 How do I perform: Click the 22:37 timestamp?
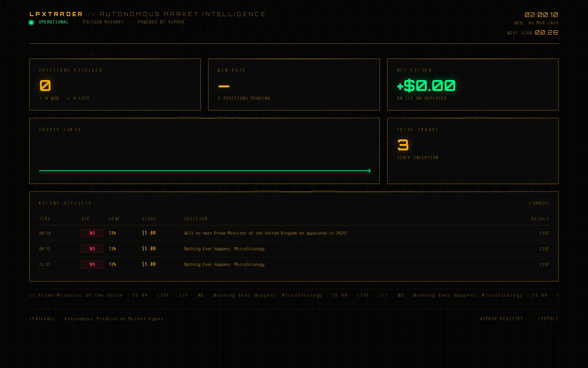pos(45,264)
